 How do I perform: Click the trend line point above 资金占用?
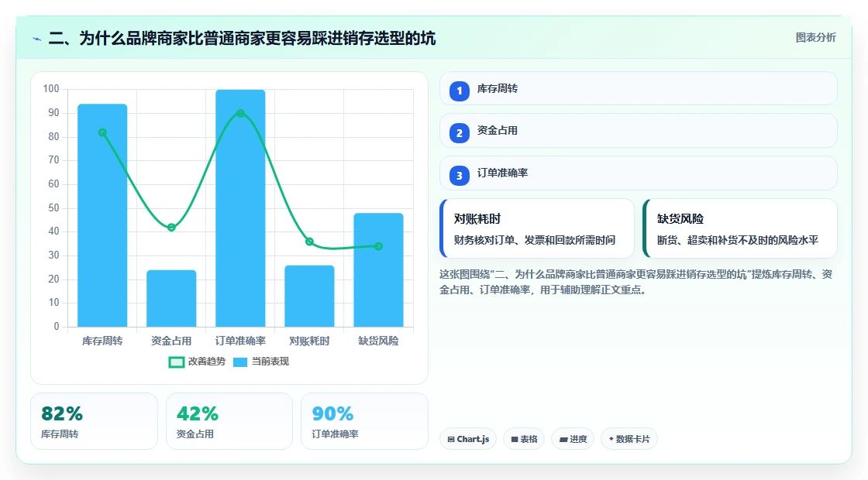pyautogui.click(x=171, y=228)
